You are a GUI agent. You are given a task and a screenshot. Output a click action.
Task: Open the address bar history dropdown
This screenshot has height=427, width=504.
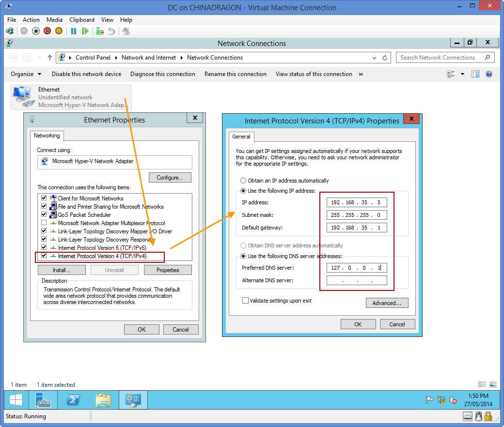374,58
